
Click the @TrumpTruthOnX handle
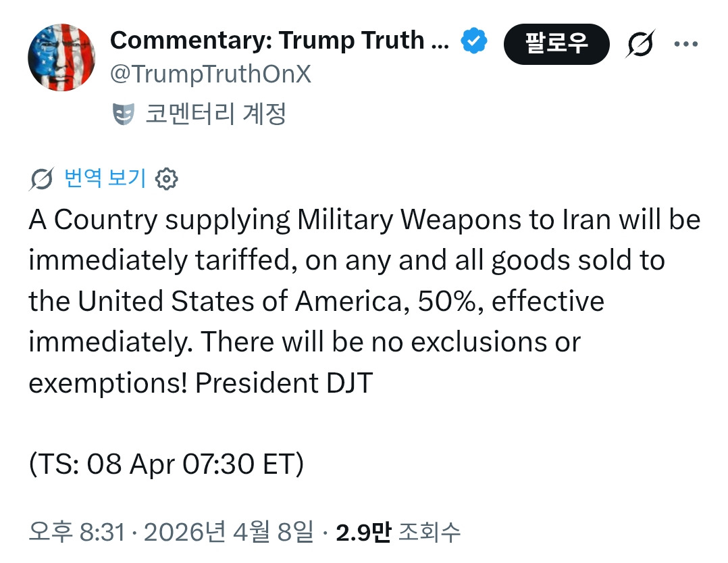(210, 74)
